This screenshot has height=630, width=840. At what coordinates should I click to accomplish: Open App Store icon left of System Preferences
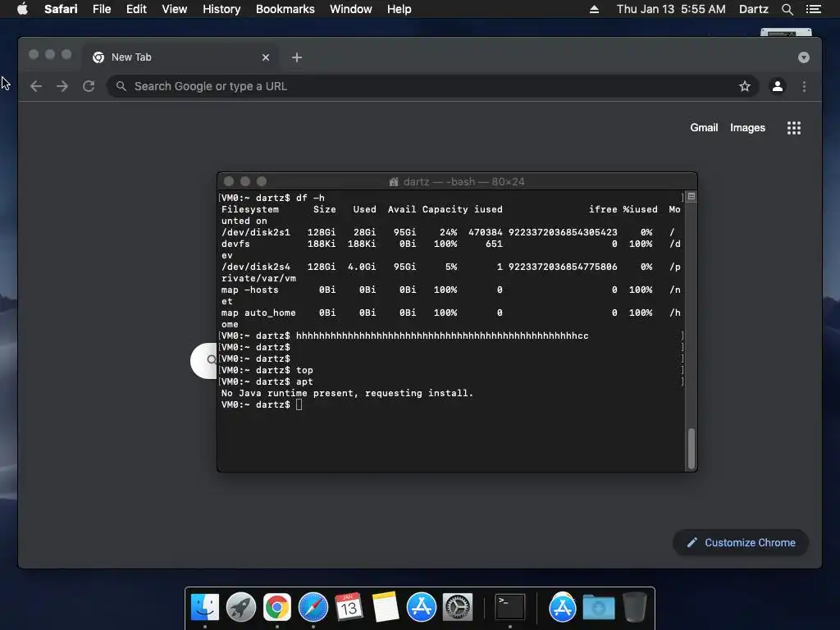[x=421, y=607]
